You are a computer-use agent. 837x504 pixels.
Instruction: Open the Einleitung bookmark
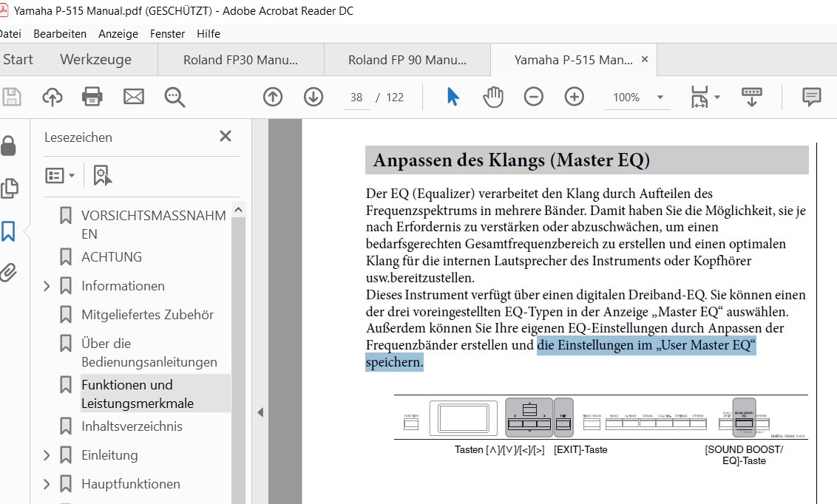(109, 455)
